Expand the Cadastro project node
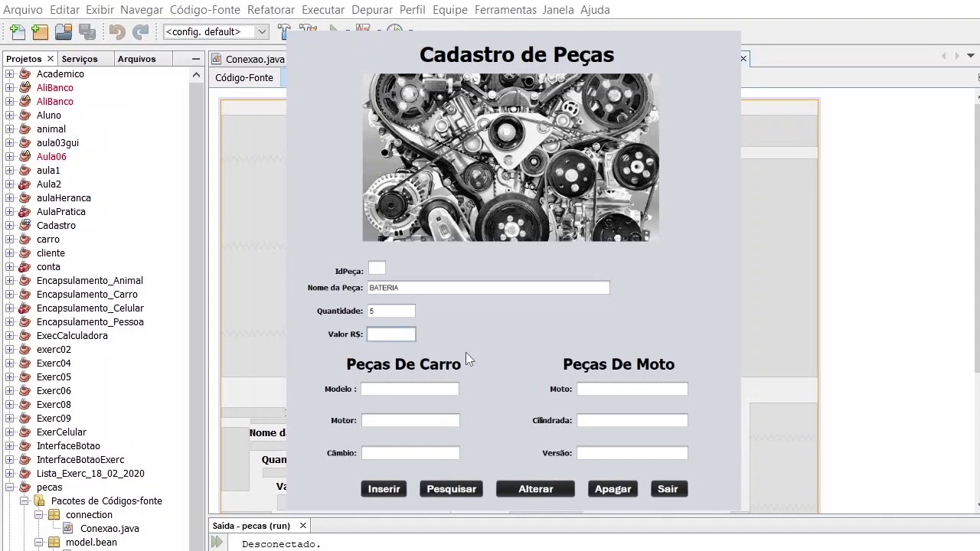This screenshot has width=980, height=551. click(10, 226)
